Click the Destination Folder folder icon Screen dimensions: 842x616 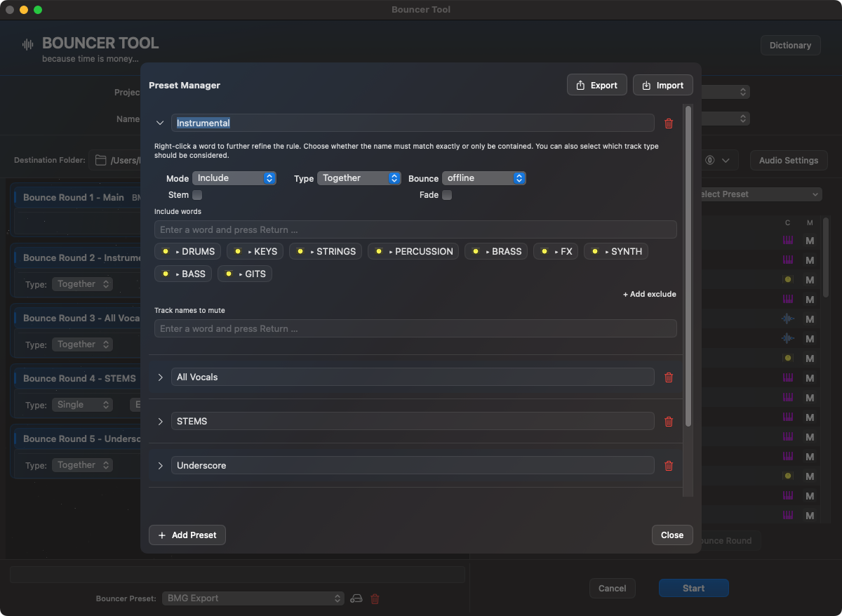(101, 160)
